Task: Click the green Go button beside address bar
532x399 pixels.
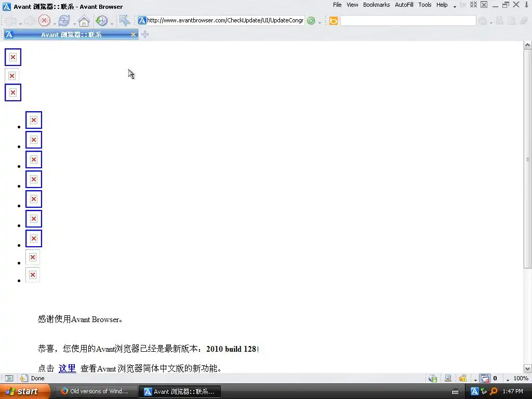Action: (x=311, y=21)
